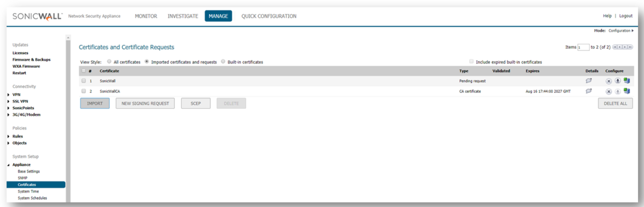The height and width of the screenshot is (207, 644).
Task: Open the QUICK CONFIGURATION tab
Action: point(269,16)
